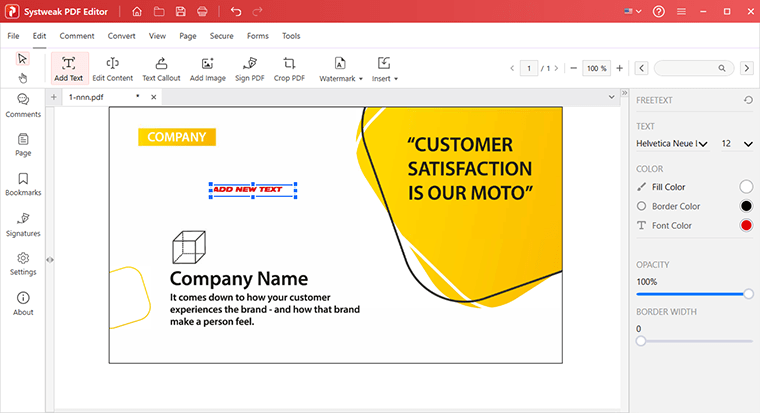Viewport: 760px width, 413px height.
Task: Open the font size 12 dropdown
Action: pyautogui.click(x=736, y=143)
